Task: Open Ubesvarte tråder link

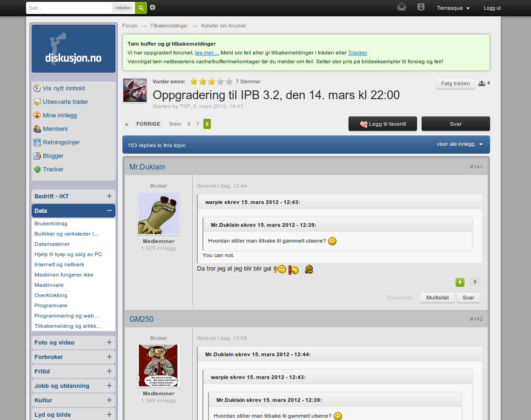Action: point(65,102)
